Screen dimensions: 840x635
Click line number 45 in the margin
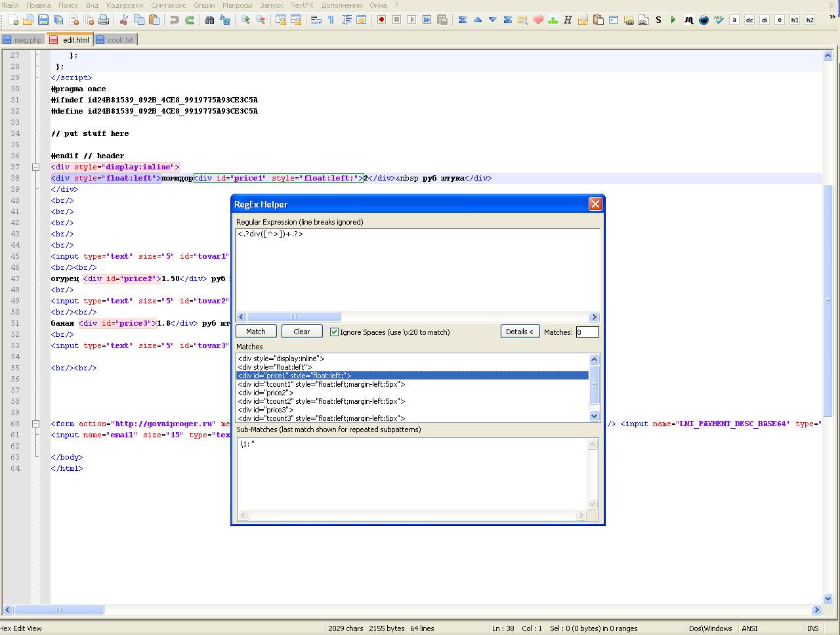coord(14,256)
